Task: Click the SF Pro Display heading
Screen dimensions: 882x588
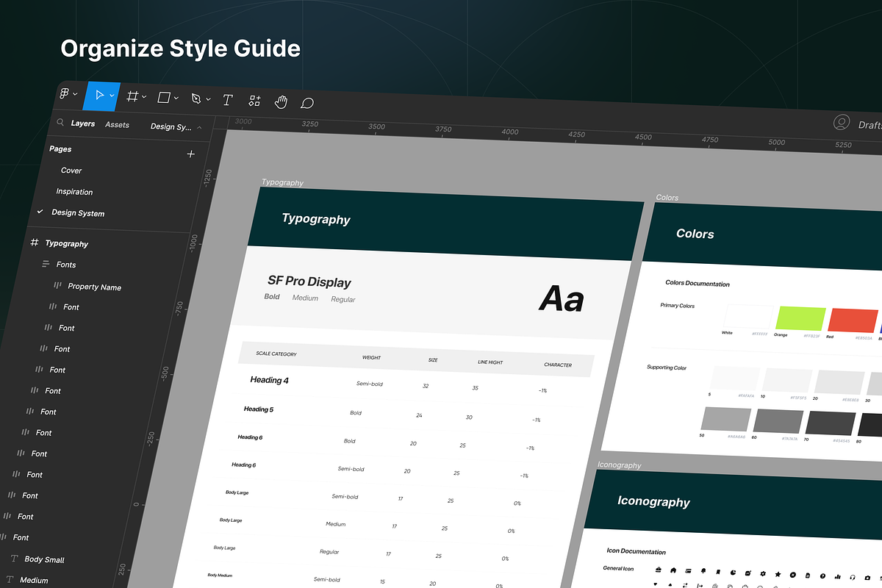Action: tap(309, 282)
